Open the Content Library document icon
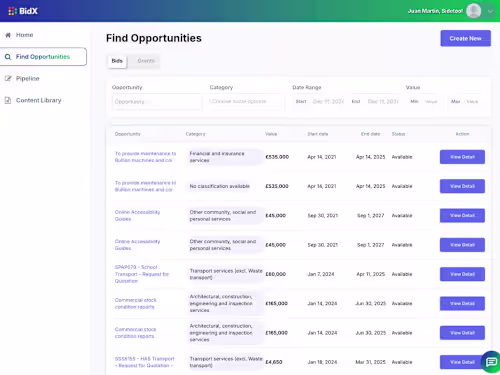 [8, 100]
